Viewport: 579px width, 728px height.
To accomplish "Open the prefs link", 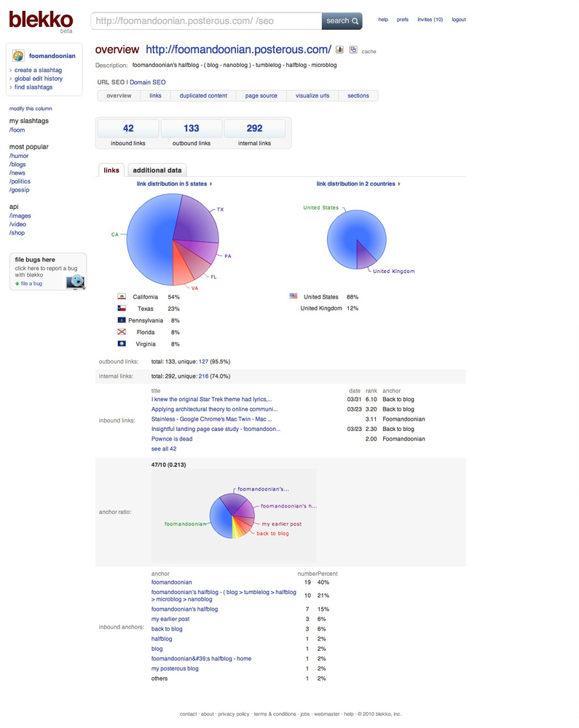I will (403, 20).
